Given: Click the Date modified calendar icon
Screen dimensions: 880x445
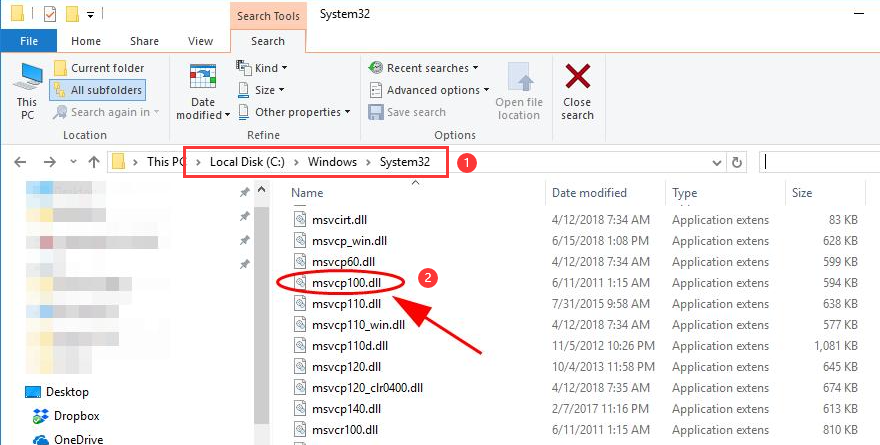Looking at the screenshot, I should click(x=203, y=77).
